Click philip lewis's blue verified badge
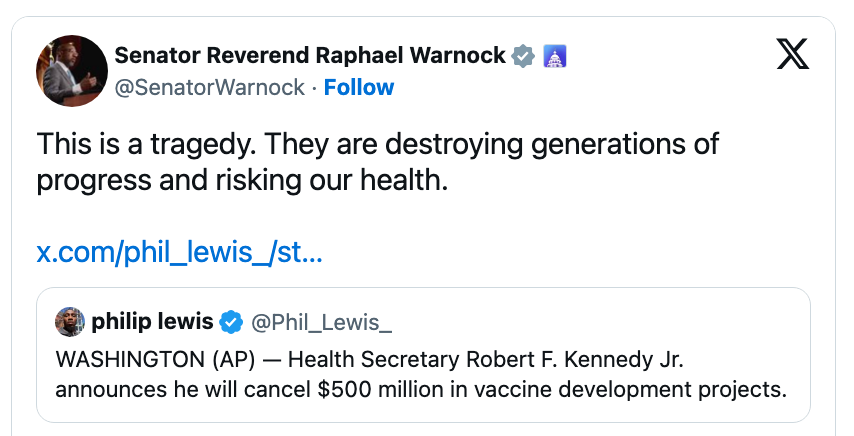 [x=230, y=322]
